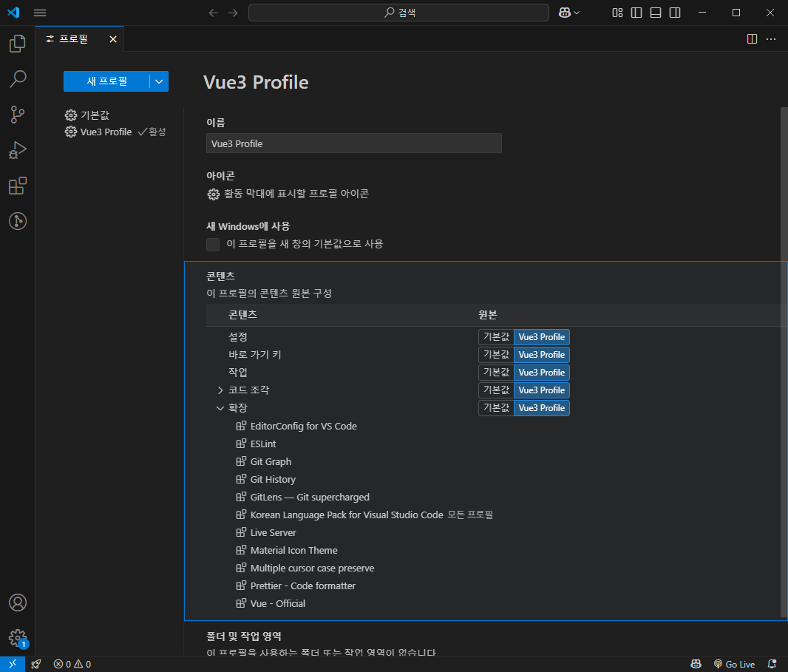This screenshot has width=788, height=672.
Task: Open the 새 프로필 dropdown arrow
Action: pos(159,81)
